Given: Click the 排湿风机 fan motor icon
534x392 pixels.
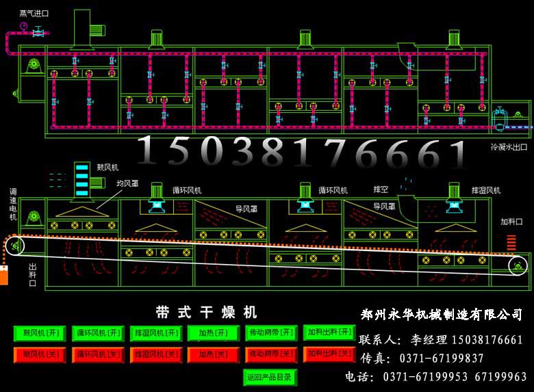Looking at the screenshot, I should pyautogui.click(x=454, y=195).
